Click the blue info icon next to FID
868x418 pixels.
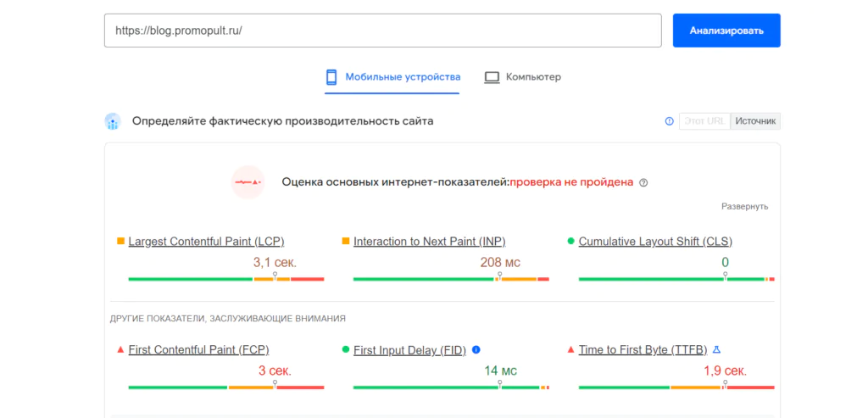coord(476,349)
